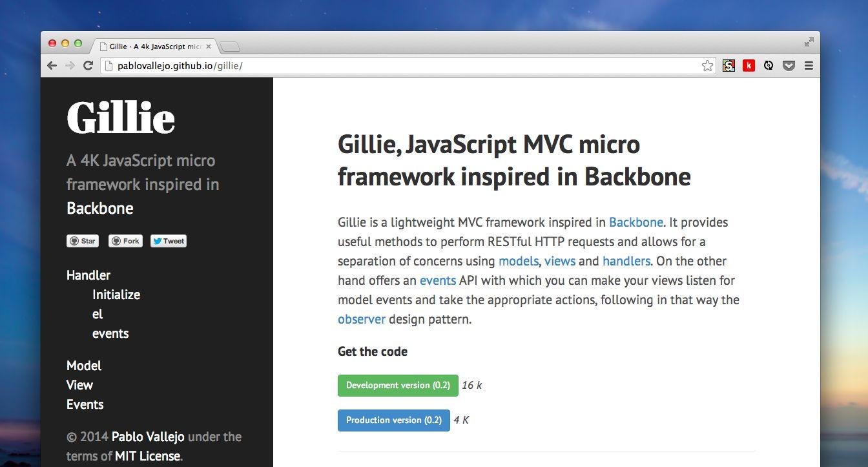868x467 pixels.
Task: Follow the Backbone link in the intro paragraph
Action: [636, 222]
